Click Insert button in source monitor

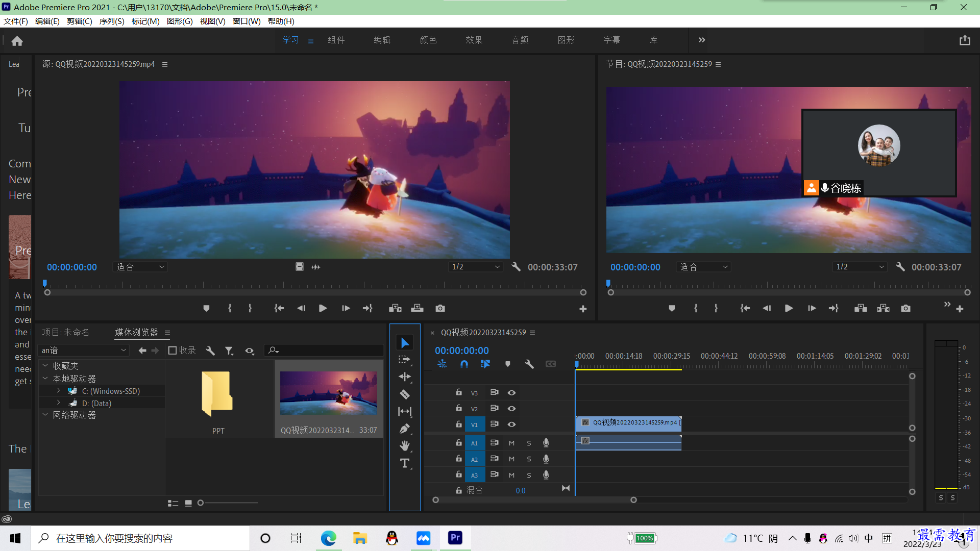tap(395, 308)
